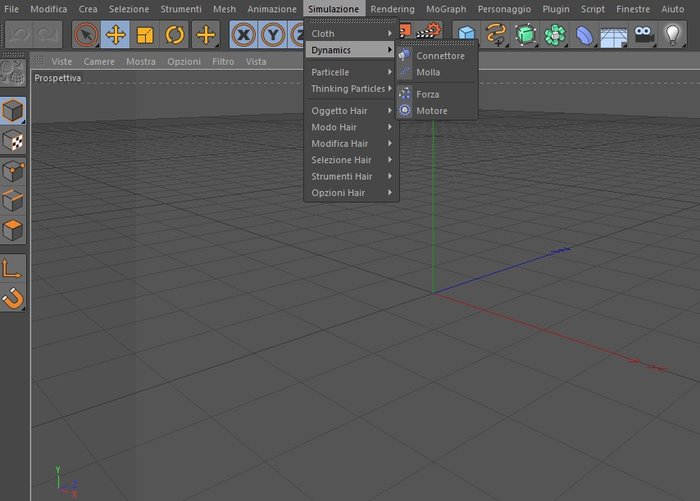This screenshot has height=501, width=700.
Task: Select the Rotate tool
Action: (174, 34)
